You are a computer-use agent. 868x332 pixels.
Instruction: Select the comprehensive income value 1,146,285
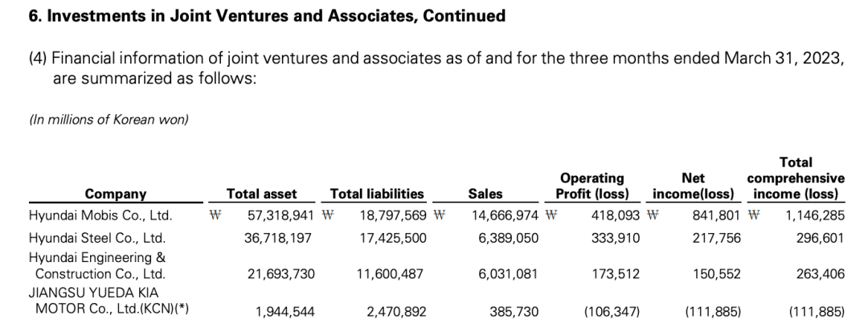[815, 215]
